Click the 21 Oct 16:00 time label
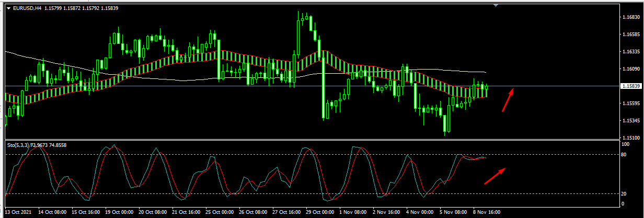 click(187, 212)
